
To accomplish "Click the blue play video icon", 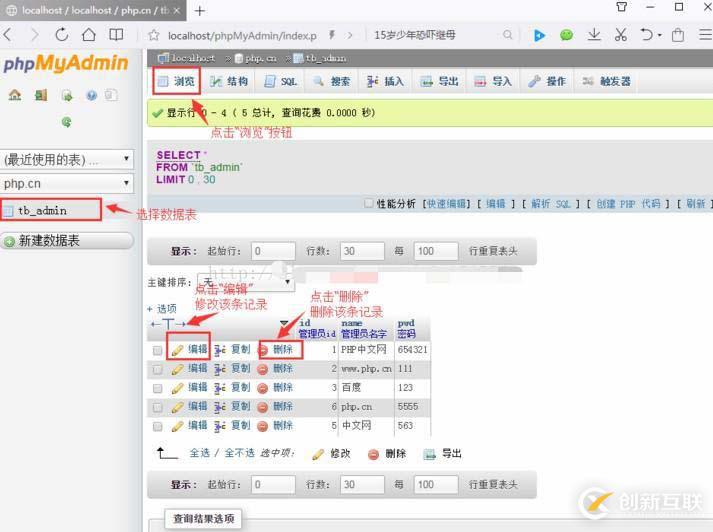I will point(539,35).
